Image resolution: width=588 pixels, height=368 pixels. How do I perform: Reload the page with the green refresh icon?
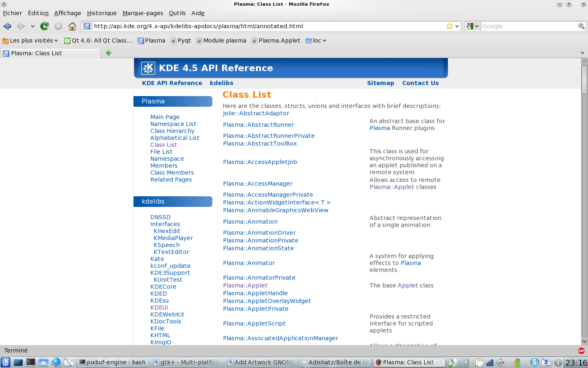click(x=45, y=26)
